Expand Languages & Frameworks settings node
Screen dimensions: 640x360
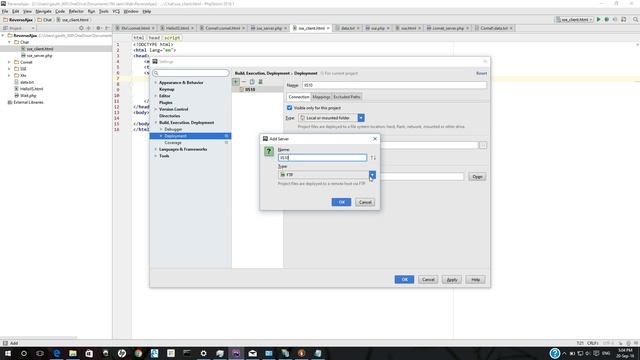[156, 149]
